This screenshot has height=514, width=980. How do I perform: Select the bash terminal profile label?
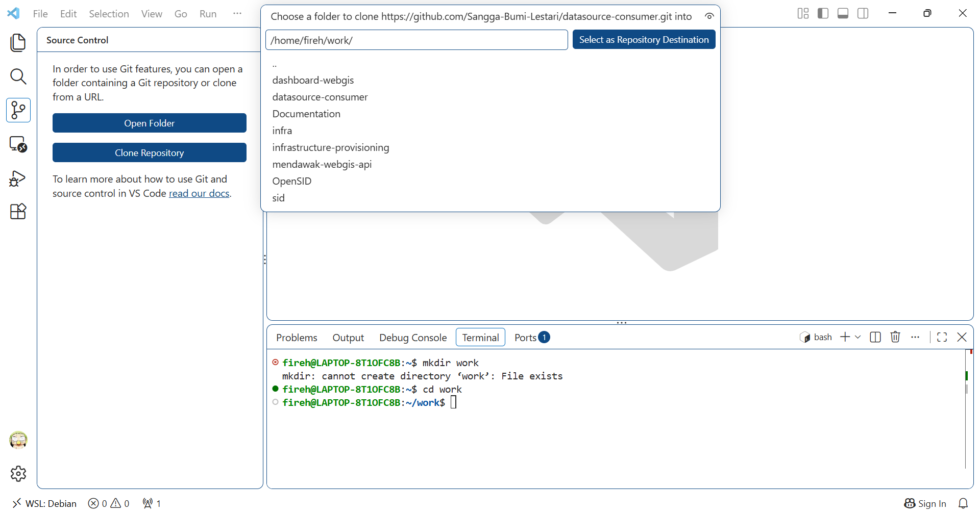click(816, 337)
